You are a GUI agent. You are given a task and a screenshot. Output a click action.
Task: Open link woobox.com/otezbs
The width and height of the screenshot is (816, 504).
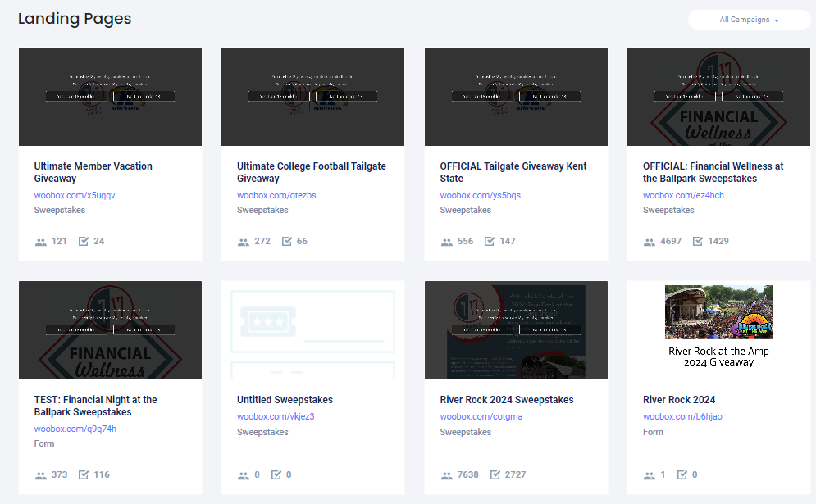click(x=276, y=196)
